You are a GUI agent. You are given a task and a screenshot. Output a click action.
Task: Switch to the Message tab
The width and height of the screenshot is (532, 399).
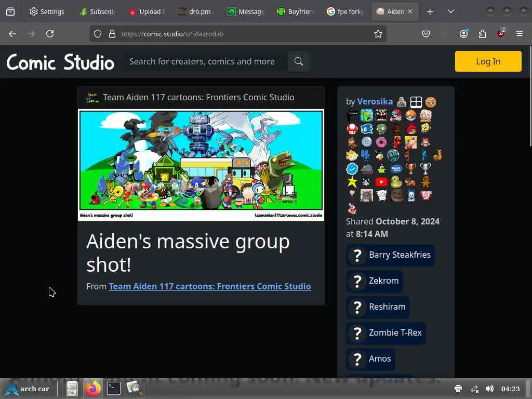coord(246,11)
